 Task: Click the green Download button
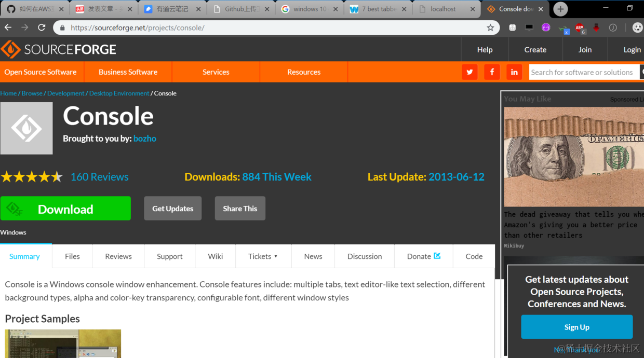click(65, 209)
